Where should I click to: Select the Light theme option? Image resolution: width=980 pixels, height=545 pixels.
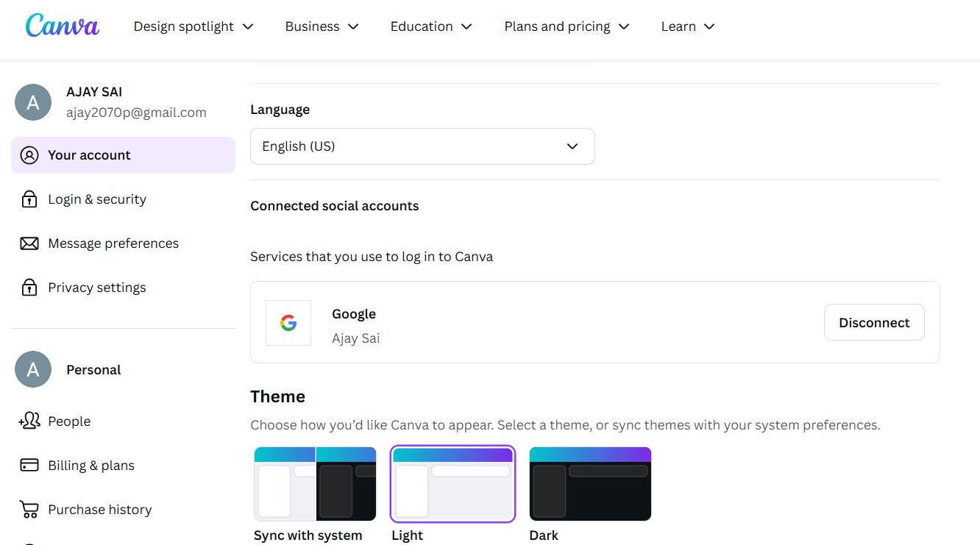click(x=452, y=484)
